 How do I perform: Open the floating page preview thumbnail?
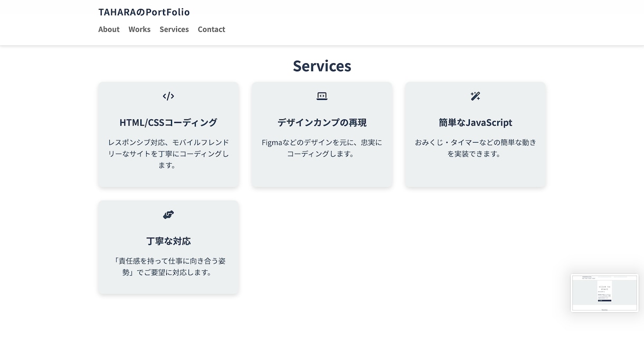pos(604,293)
